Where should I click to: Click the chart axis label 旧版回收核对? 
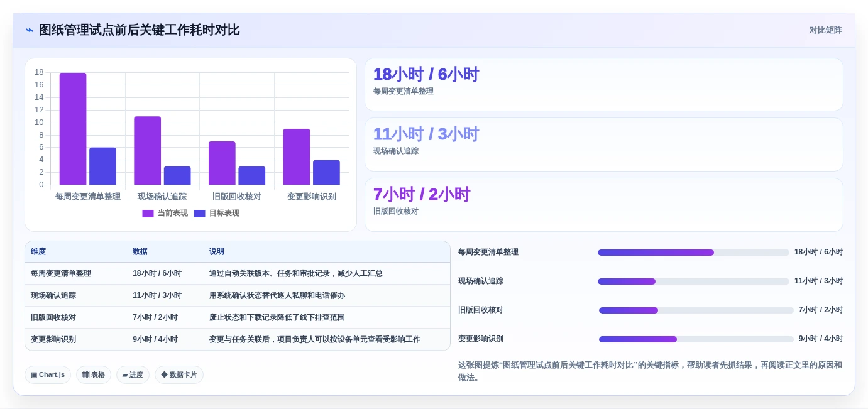(237, 197)
